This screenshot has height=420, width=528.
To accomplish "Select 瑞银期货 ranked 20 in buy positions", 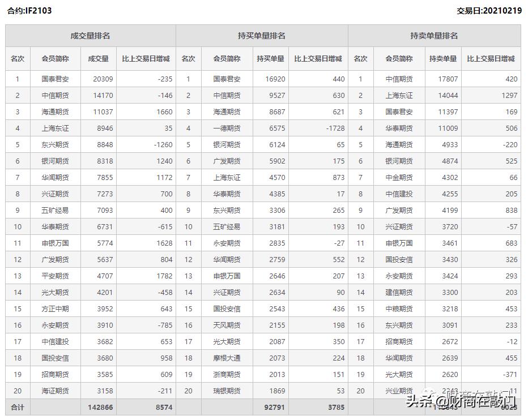I will point(226,391).
